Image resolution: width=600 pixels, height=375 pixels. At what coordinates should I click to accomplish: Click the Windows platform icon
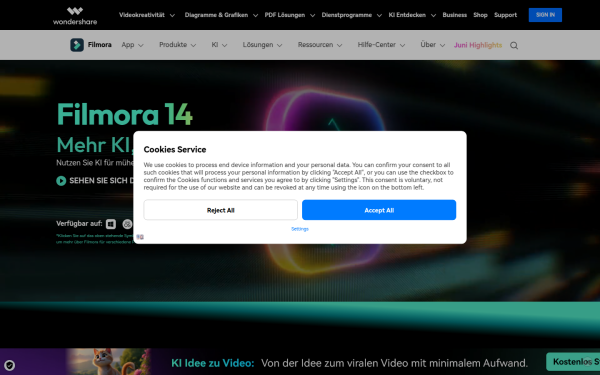[111, 224]
